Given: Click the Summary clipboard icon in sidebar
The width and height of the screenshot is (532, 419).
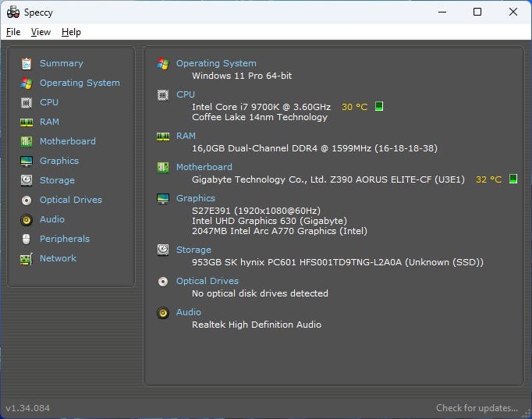Looking at the screenshot, I should pyautogui.click(x=27, y=63).
